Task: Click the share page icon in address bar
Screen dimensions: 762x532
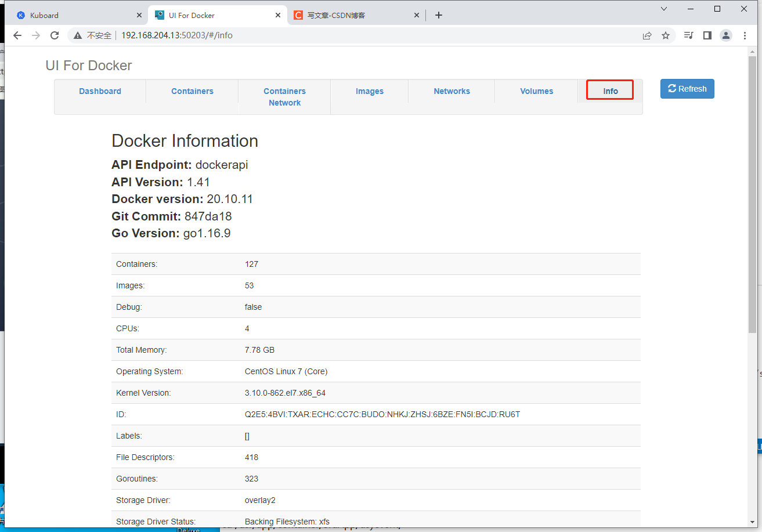Action: pyautogui.click(x=647, y=35)
